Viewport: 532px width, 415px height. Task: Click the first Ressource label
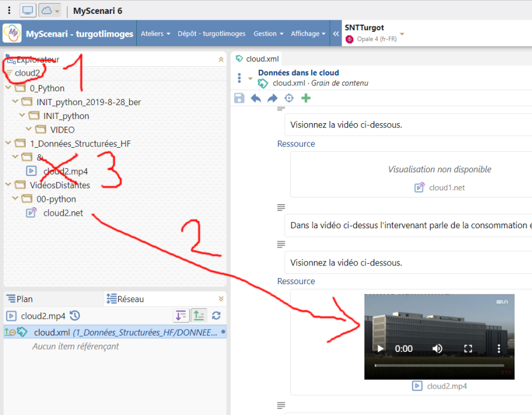coord(296,144)
